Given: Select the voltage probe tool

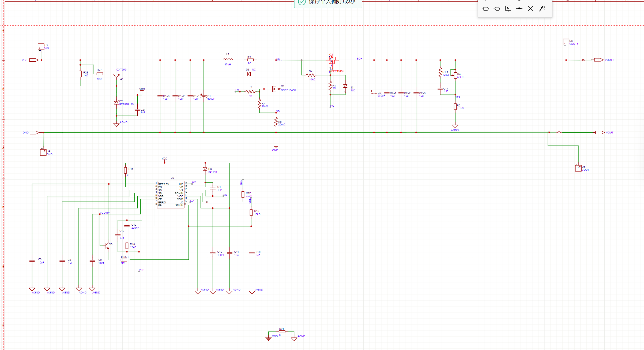Looking at the screenshot, I should 542,9.
